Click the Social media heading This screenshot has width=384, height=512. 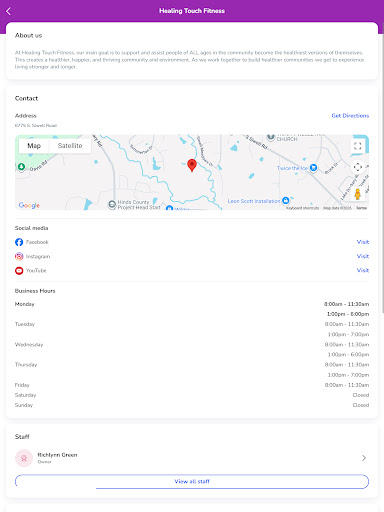(x=31, y=228)
